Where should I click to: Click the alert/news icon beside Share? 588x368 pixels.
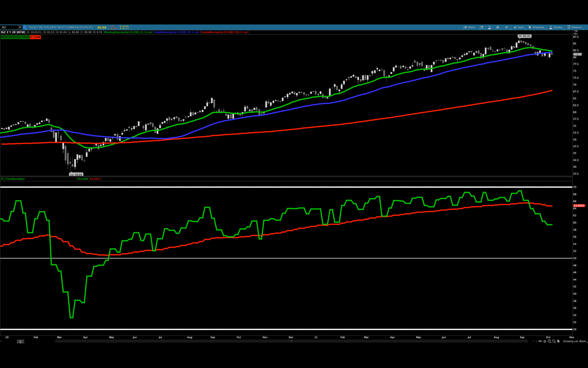[481, 27]
